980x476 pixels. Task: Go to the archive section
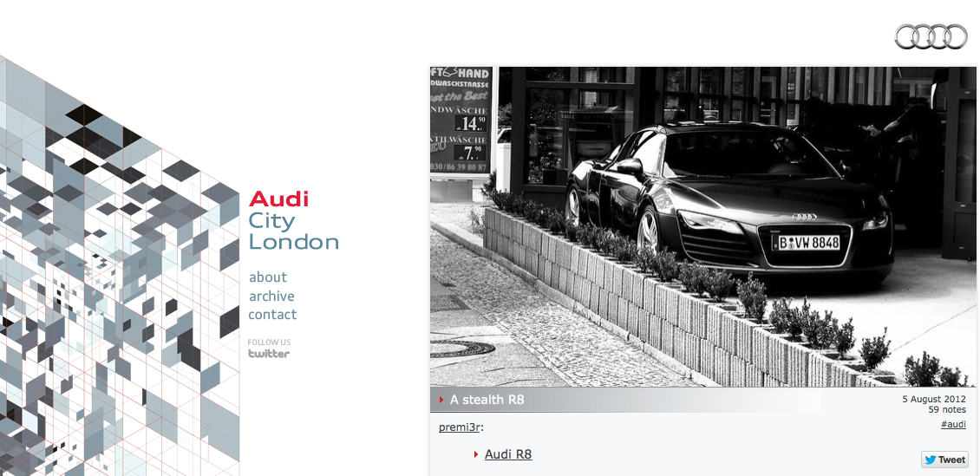point(271,296)
